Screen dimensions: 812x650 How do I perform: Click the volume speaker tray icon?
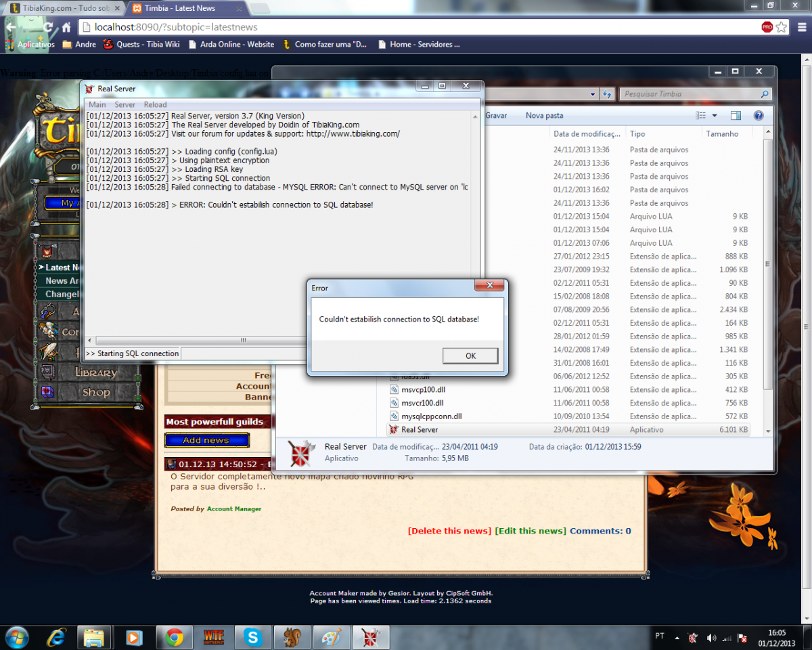click(x=711, y=638)
